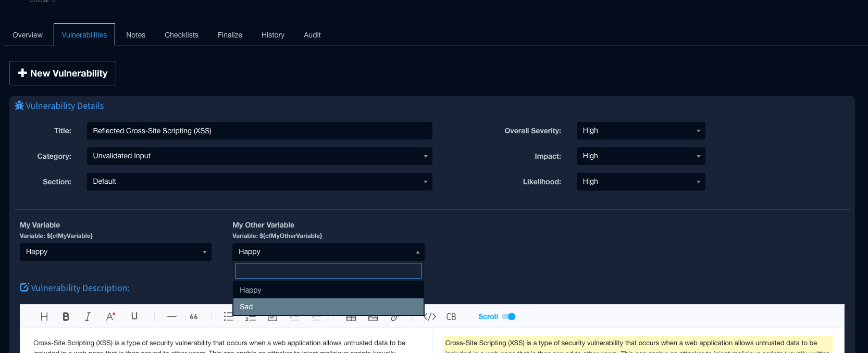Focus the dropdown search box
868x353 pixels.
328,271
